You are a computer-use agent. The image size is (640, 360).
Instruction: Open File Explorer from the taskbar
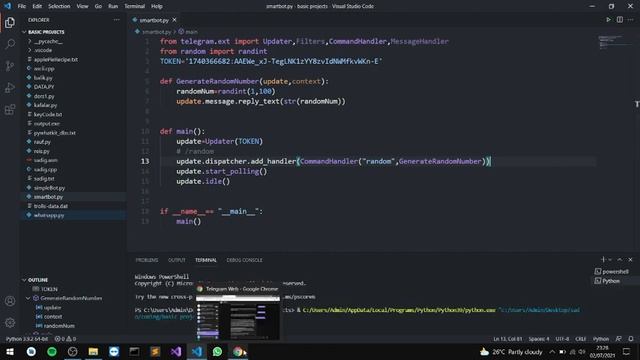(x=93, y=351)
